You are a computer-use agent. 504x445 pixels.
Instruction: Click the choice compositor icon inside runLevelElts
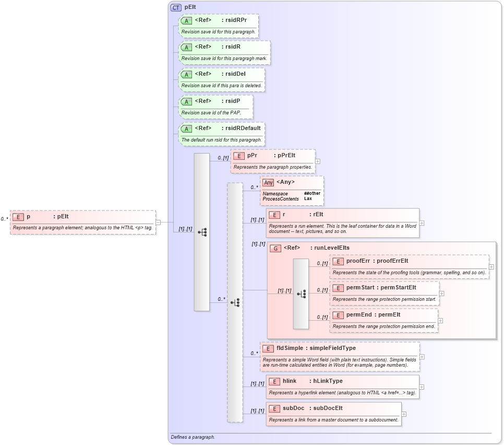point(301,292)
